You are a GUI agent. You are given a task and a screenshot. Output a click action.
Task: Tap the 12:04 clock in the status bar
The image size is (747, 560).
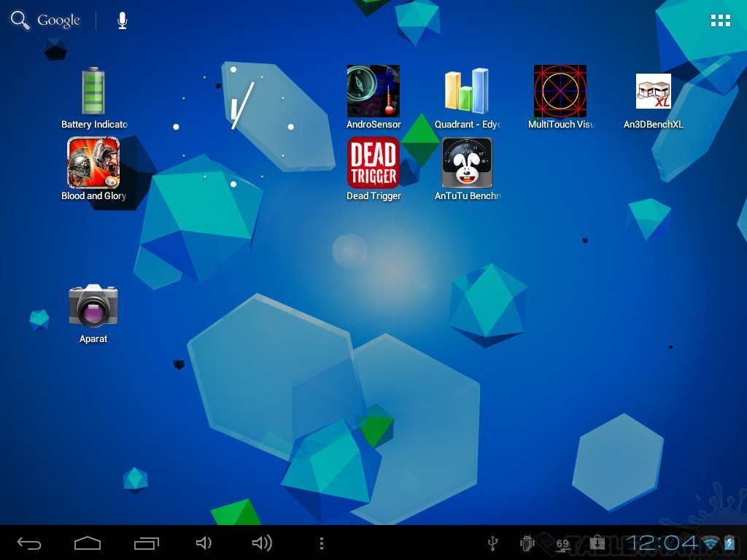[x=662, y=543]
